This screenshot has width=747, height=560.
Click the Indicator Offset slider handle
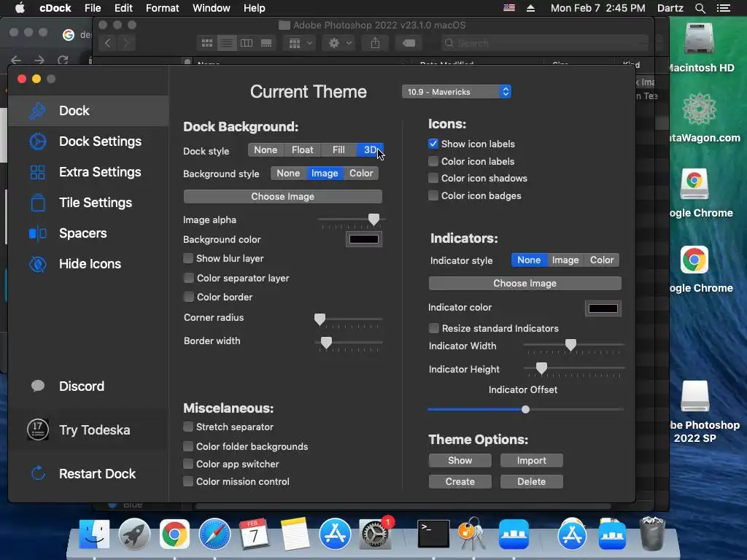[x=525, y=410]
